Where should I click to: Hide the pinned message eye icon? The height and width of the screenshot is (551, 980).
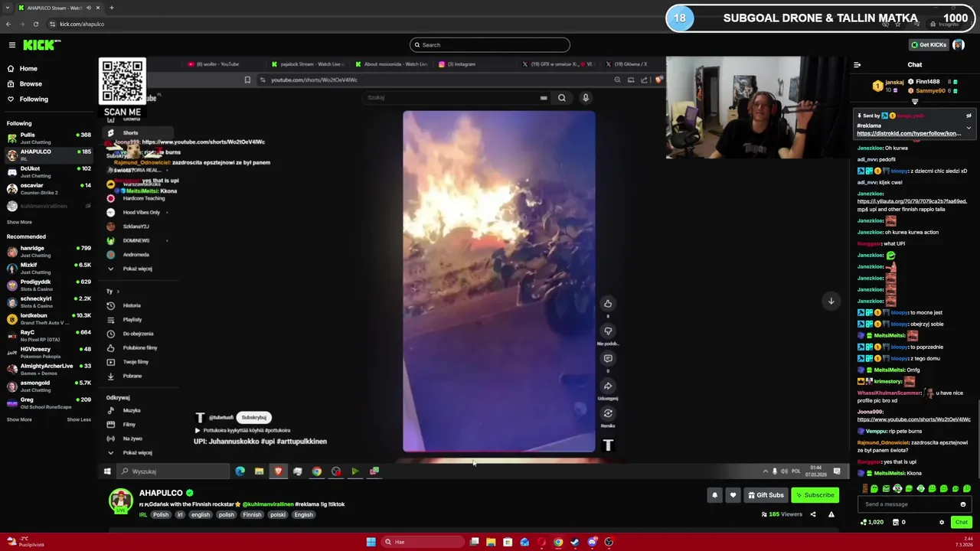[969, 116]
